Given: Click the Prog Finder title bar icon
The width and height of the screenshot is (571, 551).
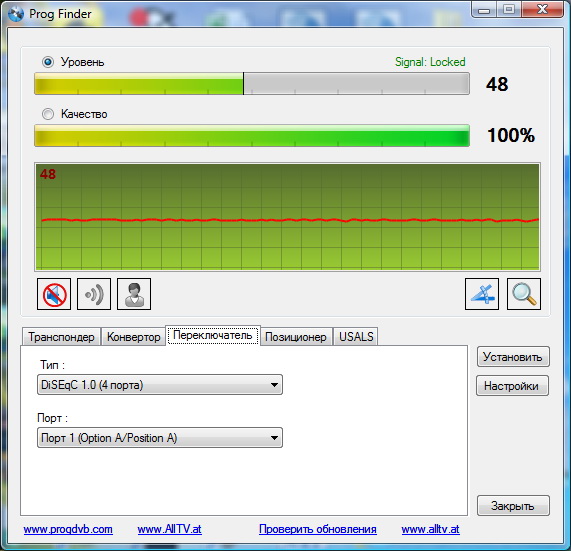Looking at the screenshot, I should coord(16,14).
